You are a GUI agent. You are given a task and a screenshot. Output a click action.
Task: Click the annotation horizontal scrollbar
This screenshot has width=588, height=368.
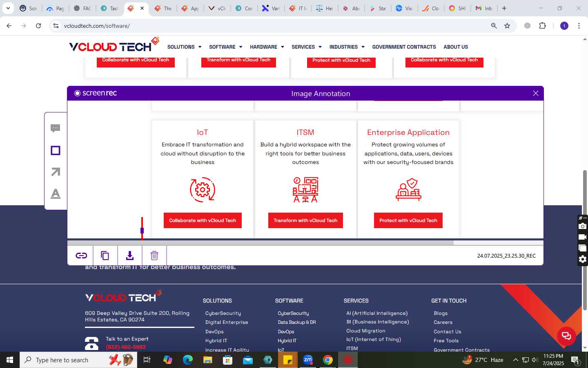click(x=261, y=242)
